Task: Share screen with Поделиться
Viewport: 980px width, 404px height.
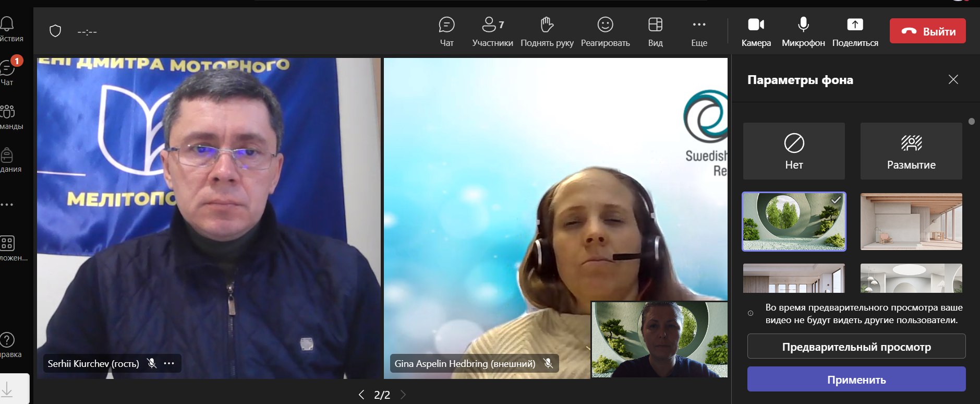Action: point(855,31)
